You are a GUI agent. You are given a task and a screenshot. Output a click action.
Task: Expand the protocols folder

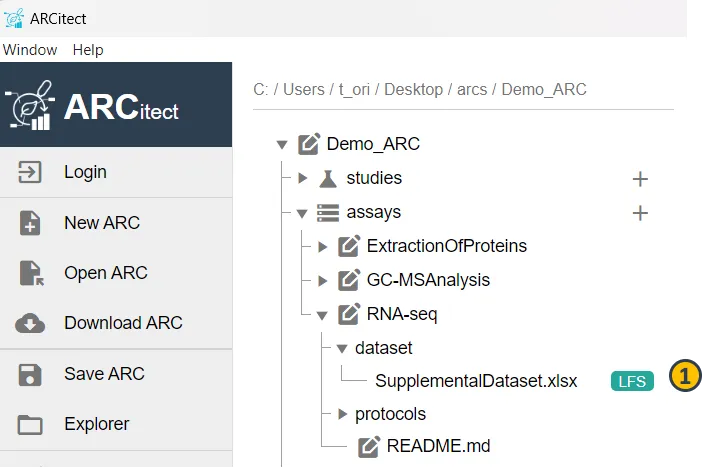click(x=342, y=414)
